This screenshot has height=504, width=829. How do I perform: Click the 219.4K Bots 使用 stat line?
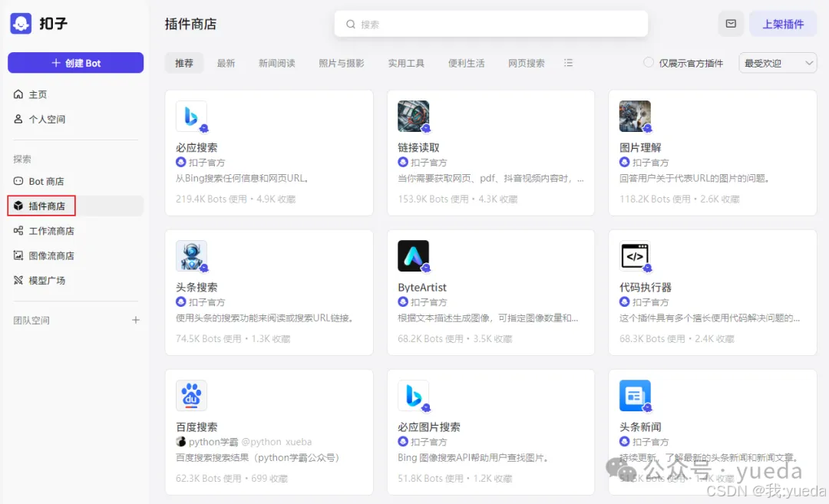[x=236, y=199]
